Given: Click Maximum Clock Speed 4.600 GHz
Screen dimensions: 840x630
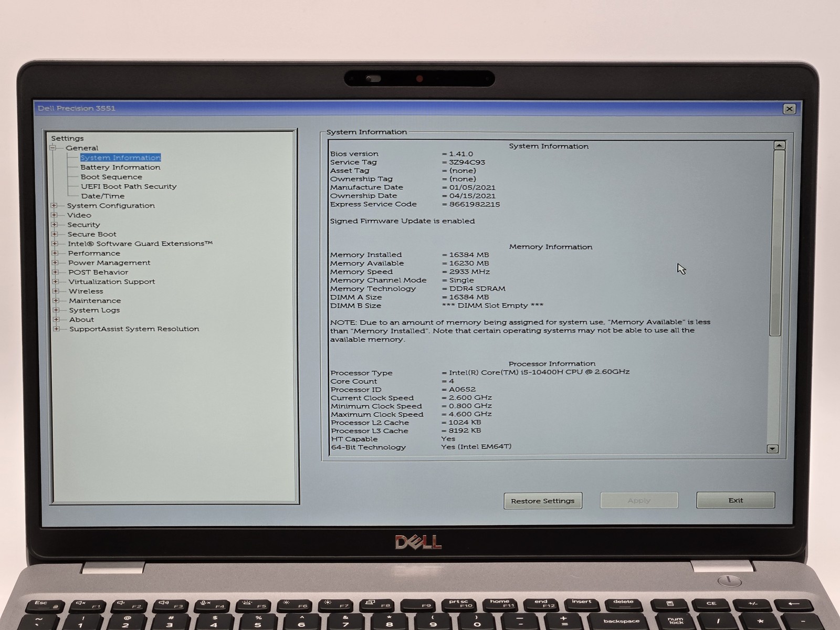Looking at the screenshot, I should (470, 414).
